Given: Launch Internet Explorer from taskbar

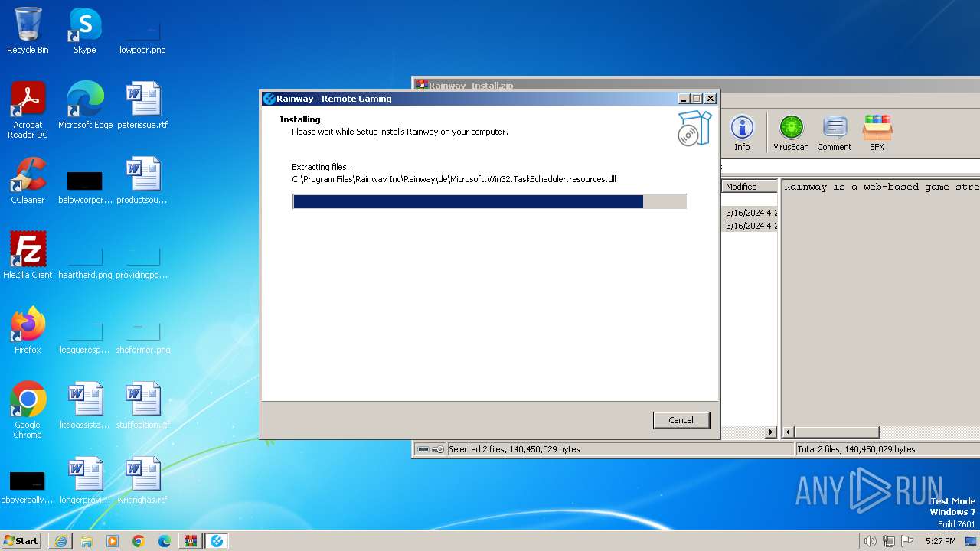Looking at the screenshot, I should [60, 541].
